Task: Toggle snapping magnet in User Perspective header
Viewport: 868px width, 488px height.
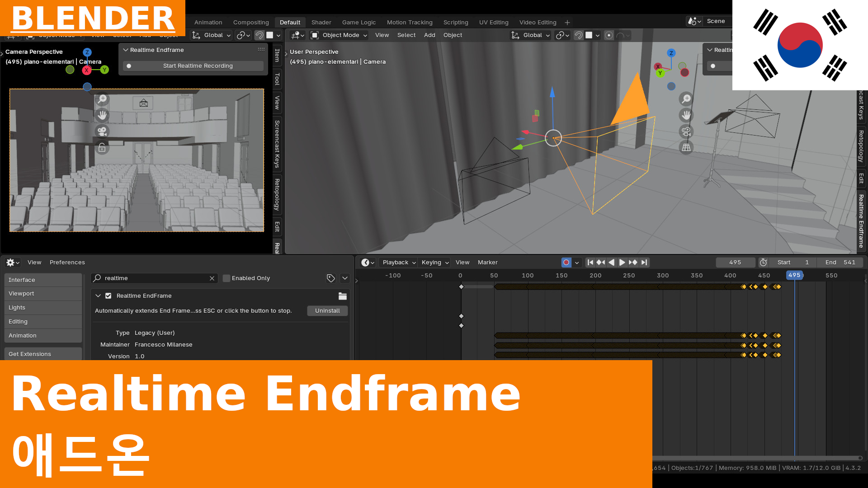Action: (x=579, y=35)
